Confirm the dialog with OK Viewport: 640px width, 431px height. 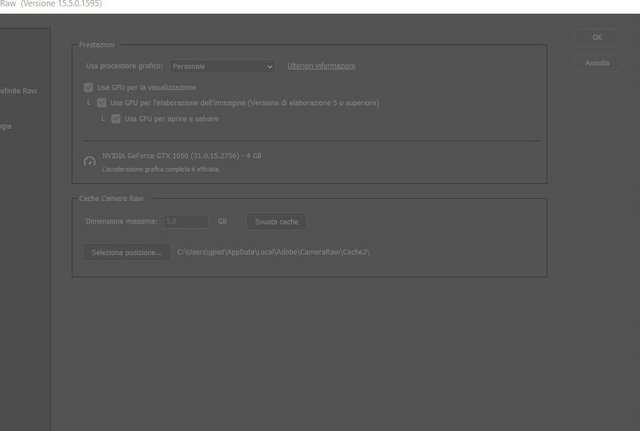click(x=597, y=38)
